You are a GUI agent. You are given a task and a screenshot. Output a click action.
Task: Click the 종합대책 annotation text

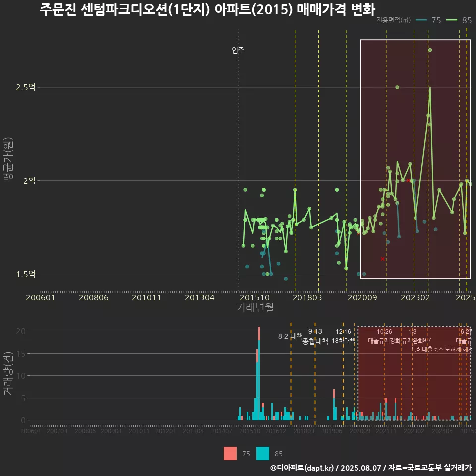(315, 341)
